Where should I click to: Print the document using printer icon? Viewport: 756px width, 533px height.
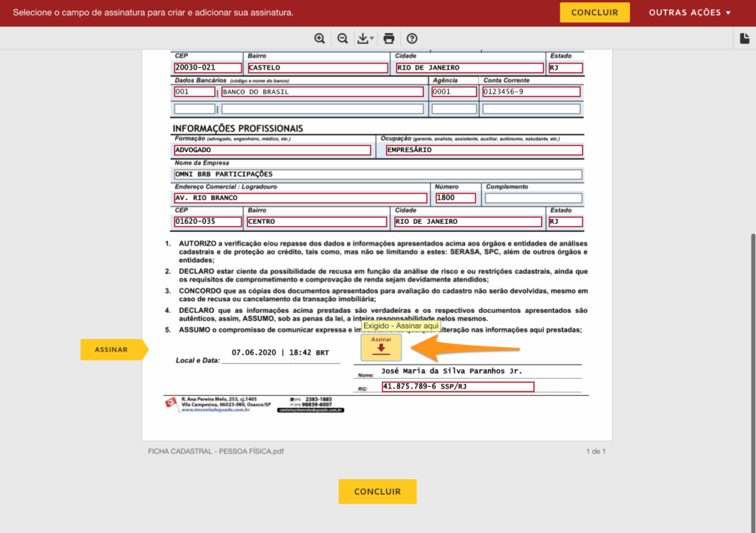pyautogui.click(x=388, y=38)
